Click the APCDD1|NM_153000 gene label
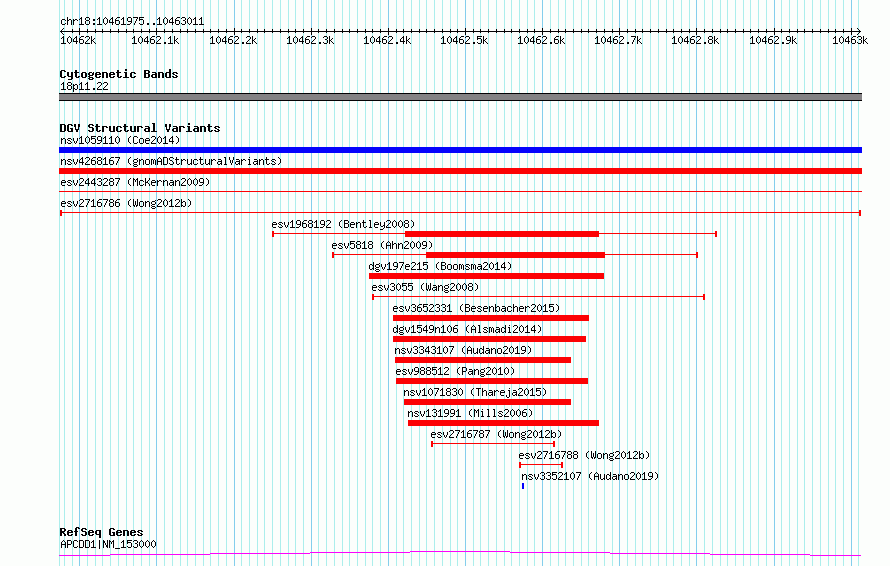Viewport: 890px width, 566px height. (x=108, y=544)
